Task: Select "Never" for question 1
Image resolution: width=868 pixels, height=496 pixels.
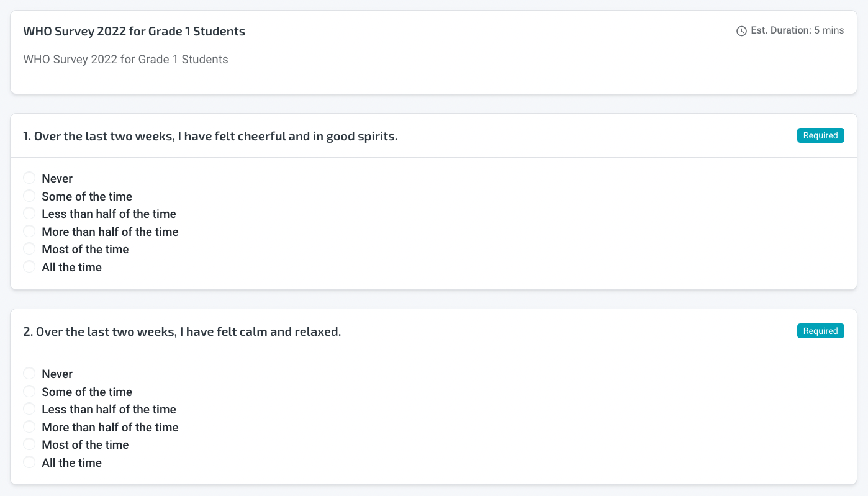Action: 29,178
